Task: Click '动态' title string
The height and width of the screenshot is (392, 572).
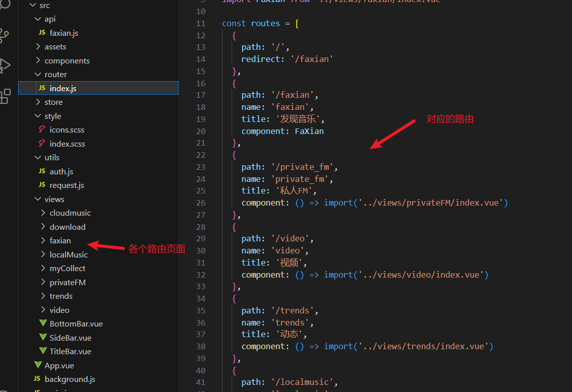Action: (290, 334)
